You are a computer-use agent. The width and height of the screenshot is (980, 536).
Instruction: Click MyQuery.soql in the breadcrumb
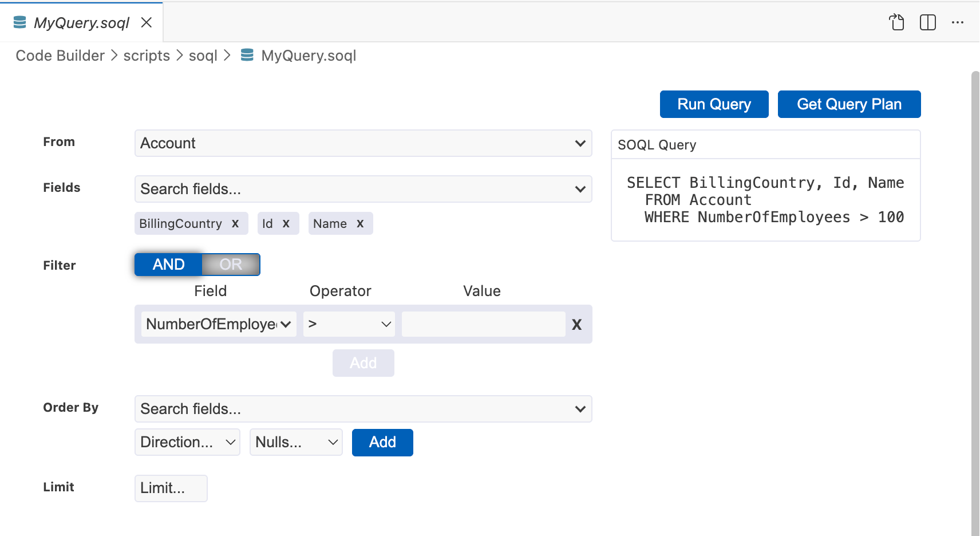pyautogui.click(x=309, y=56)
